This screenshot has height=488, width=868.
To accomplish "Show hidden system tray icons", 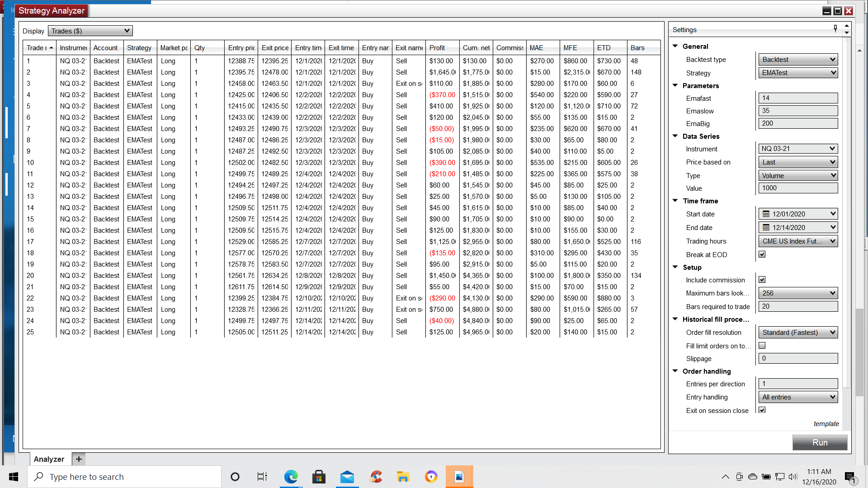I will [x=725, y=477].
